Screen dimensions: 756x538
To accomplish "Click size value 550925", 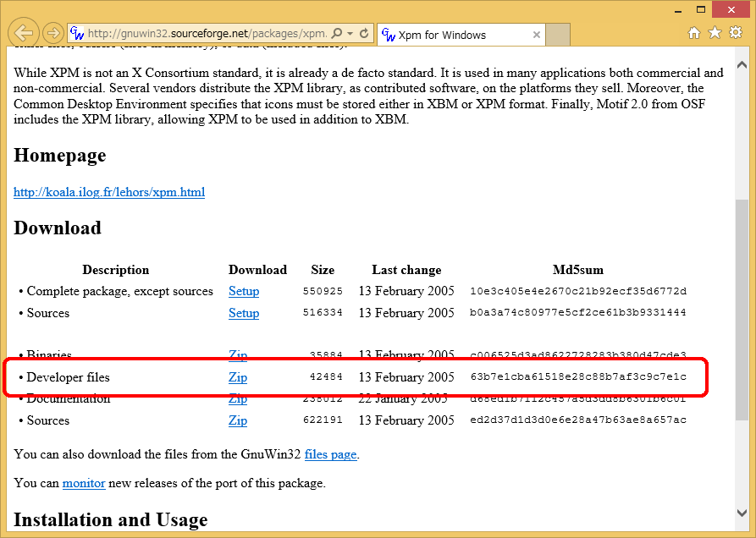I will 323,291.
